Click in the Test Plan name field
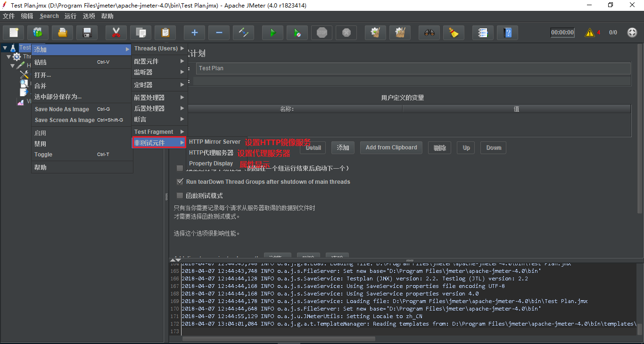Screen dimensions: 644x344 pos(413,68)
